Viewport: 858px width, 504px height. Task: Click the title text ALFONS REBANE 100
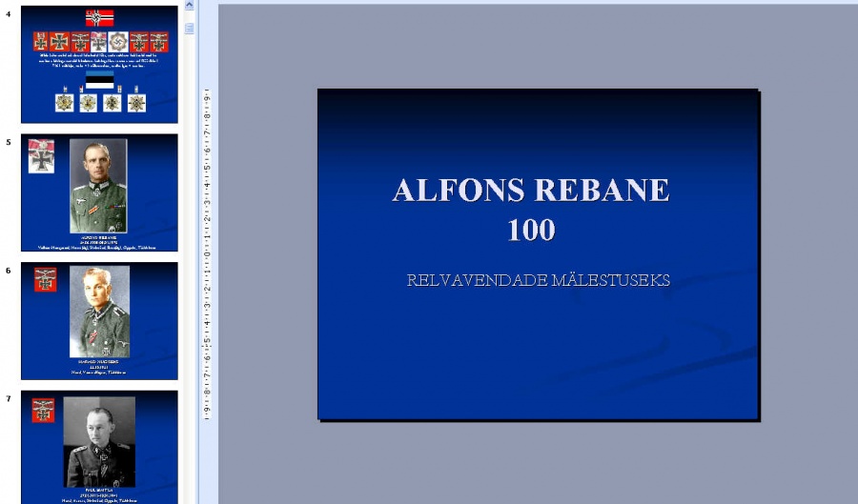[531, 209]
